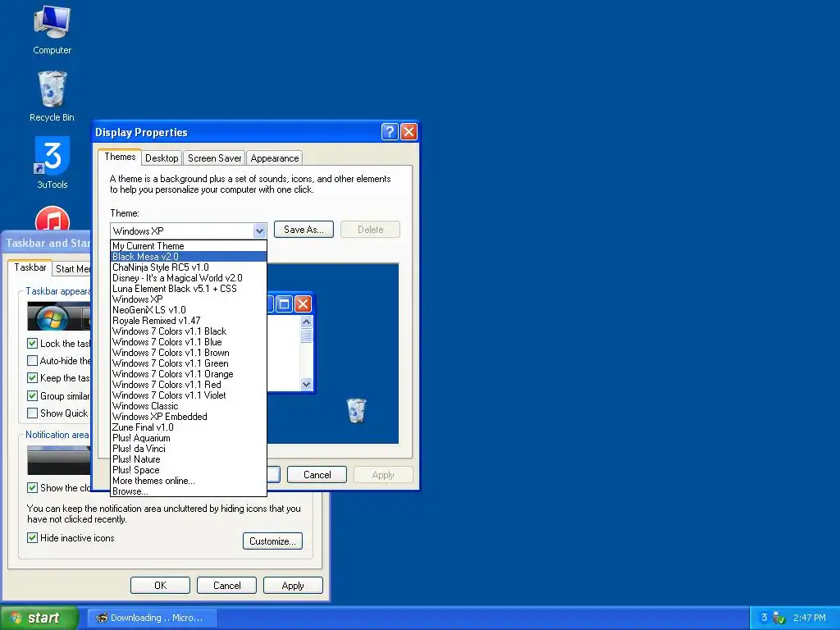The height and width of the screenshot is (630, 840).
Task: Toggle Lock the taskbar checkbox
Action: 32,344
